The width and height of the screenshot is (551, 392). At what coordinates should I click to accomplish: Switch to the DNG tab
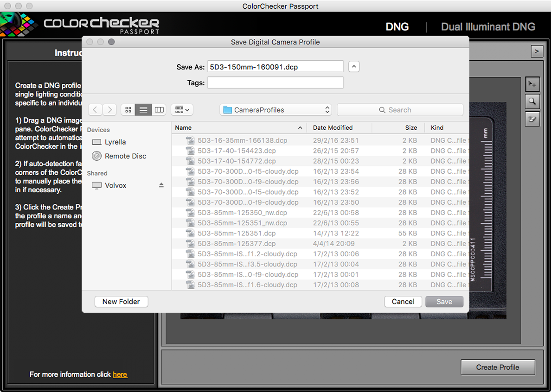point(397,27)
